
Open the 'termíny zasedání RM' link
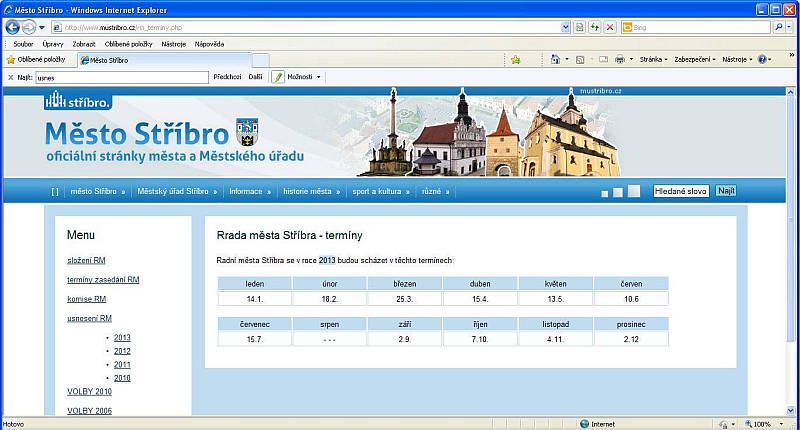click(x=103, y=279)
